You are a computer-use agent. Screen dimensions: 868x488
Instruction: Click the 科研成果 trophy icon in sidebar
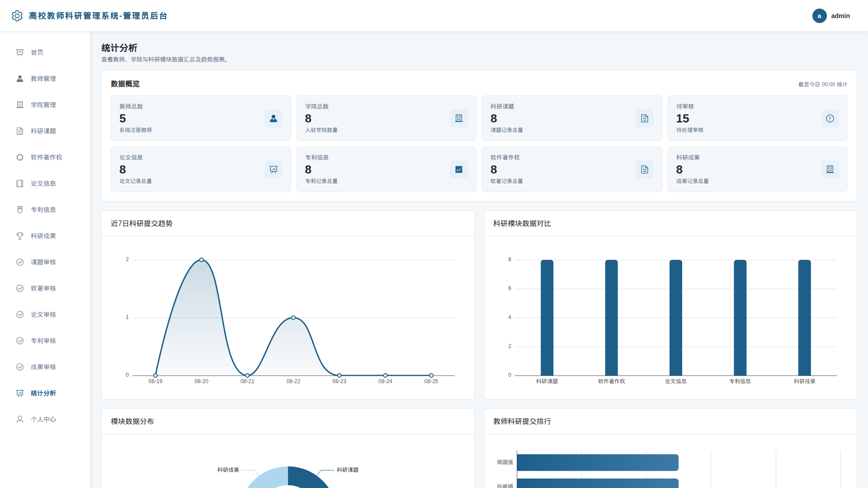pyautogui.click(x=20, y=236)
